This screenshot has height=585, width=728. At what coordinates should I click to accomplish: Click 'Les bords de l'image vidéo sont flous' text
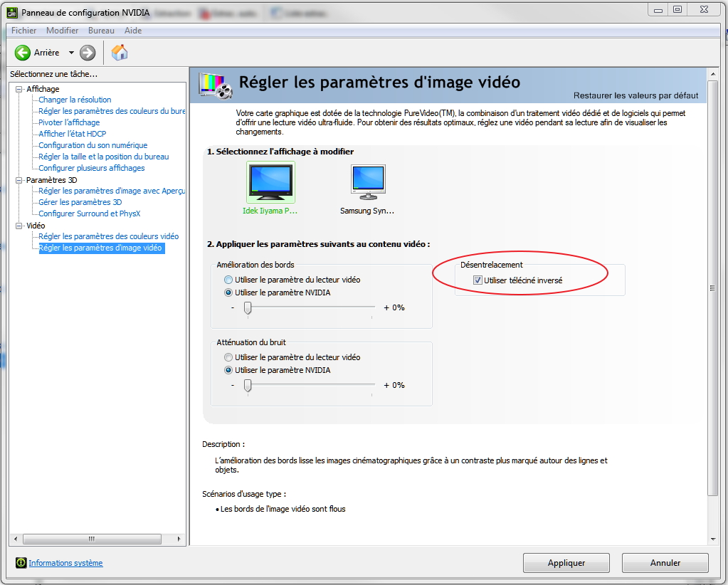(x=283, y=509)
